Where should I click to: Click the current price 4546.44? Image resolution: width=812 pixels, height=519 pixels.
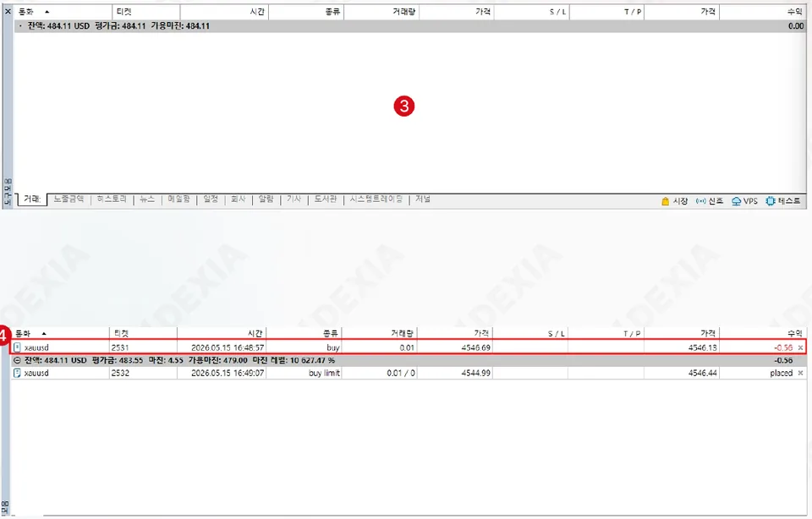(703, 373)
